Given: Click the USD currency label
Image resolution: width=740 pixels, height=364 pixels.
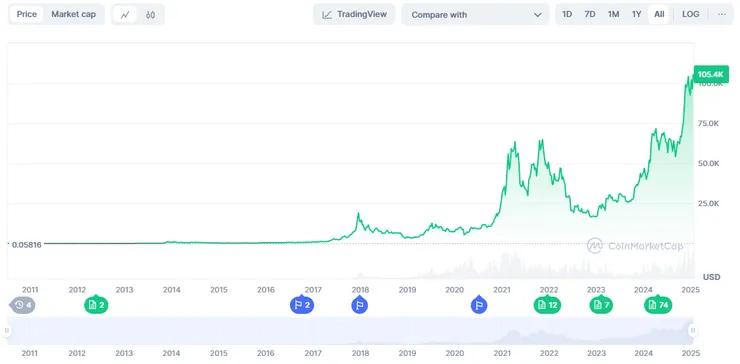Looking at the screenshot, I should click(712, 277).
